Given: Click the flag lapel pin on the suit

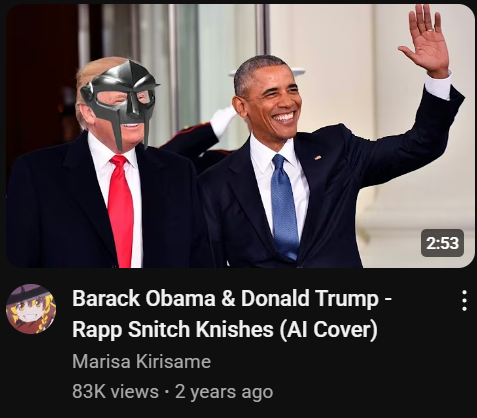Looking at the screenshot, I should (x=318, y=157).
